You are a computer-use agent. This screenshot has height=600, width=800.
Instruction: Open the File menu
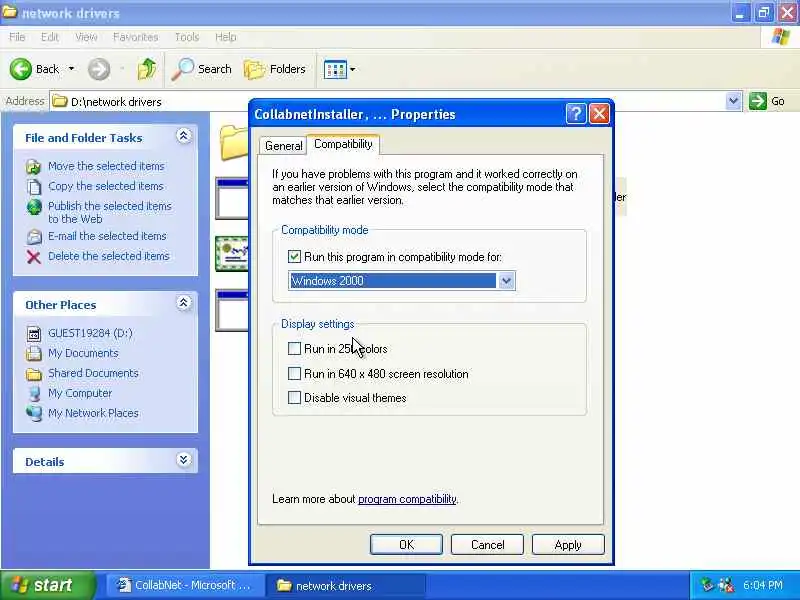click(17, 37)
